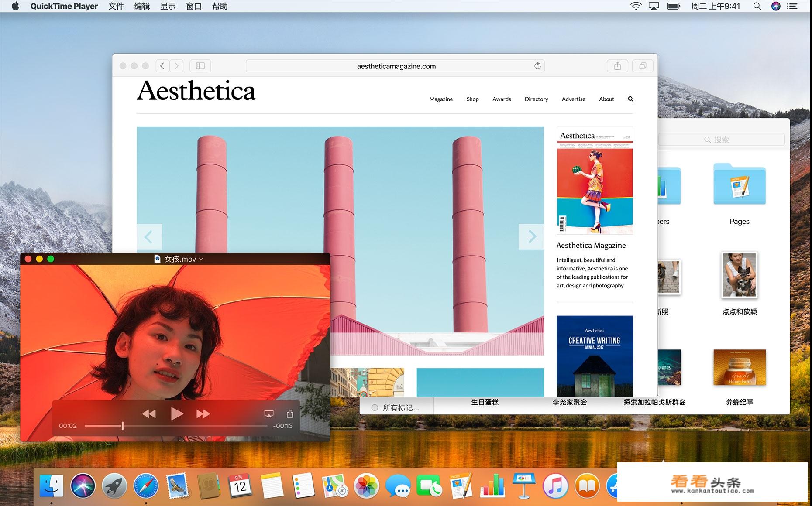Screen dimensions: 812x506
Task: Open the 点点和歆颖 photo file
Action: [x=739, y=275]
